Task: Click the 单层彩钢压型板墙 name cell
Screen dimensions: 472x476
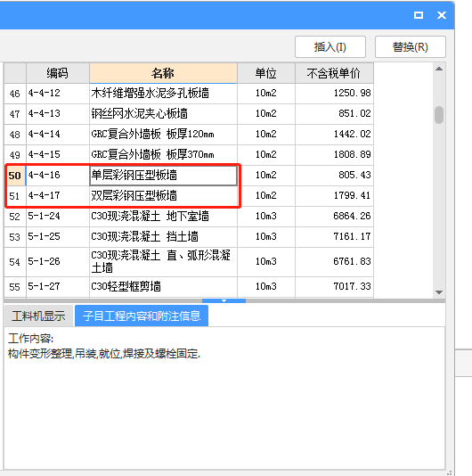Action: pyautogui.click(x=163, y=176)
